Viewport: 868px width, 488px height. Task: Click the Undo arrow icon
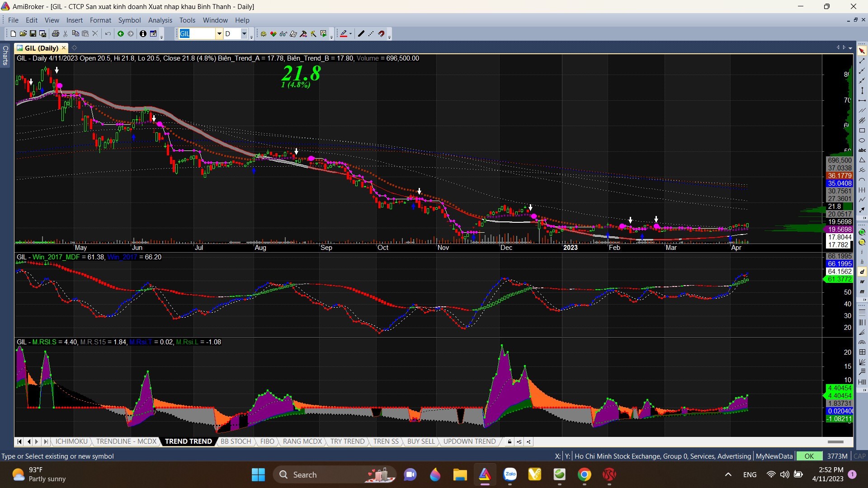108,33
